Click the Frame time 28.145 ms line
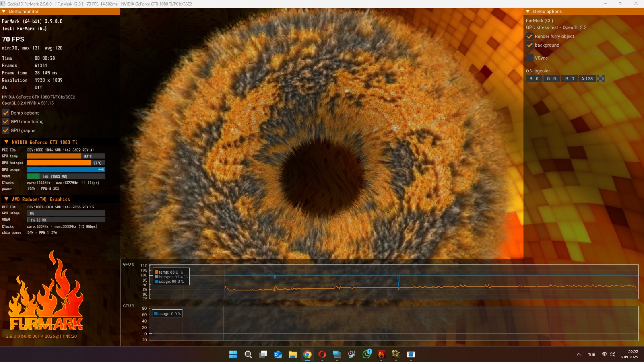The height and width of the screenshot is (362, 644). [x=30, y=73]
